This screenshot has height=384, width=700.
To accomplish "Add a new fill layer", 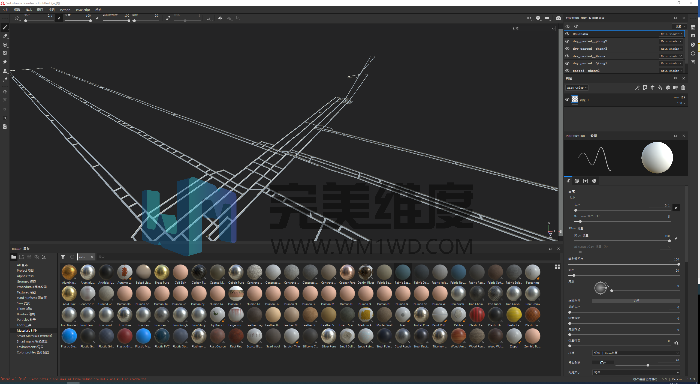I will [x=660, y=88].
